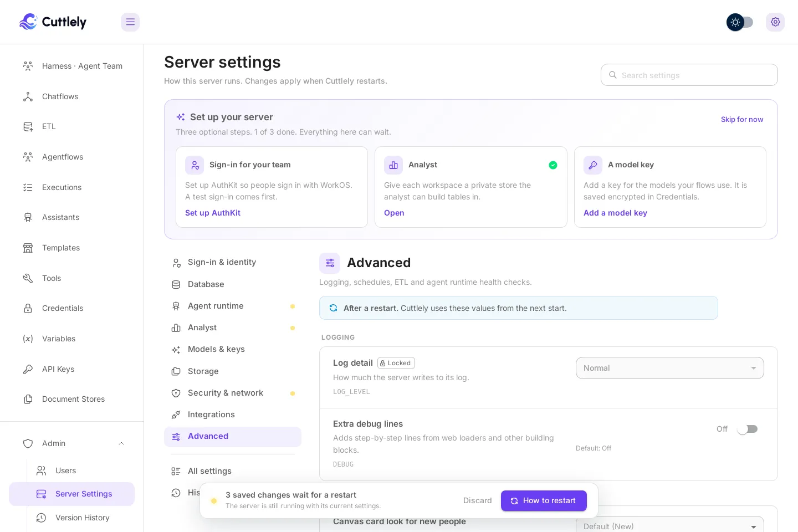This screenshot has height=532, width=798.
Task: Click the person icon on the Sign-in for your team card
Action: coord(195,165)
